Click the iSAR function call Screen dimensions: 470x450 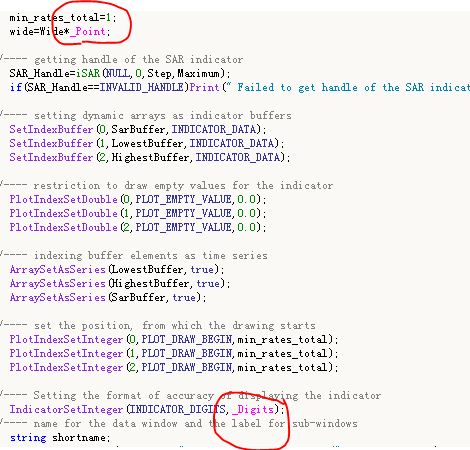click(x=88, y=73)
